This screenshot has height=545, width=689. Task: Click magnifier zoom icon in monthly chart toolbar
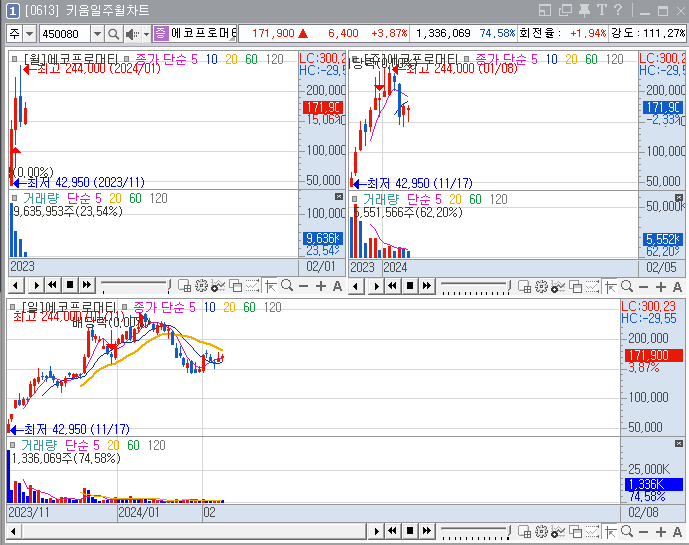coord(287,286)
